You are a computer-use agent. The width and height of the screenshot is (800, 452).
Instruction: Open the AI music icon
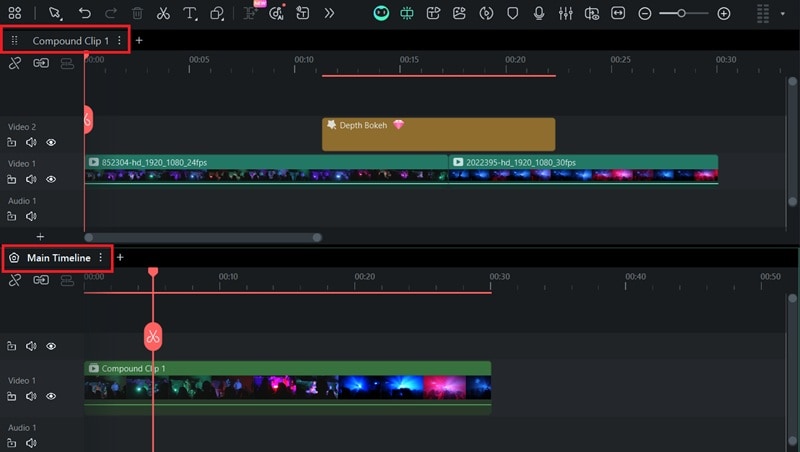tap(276, 13)
